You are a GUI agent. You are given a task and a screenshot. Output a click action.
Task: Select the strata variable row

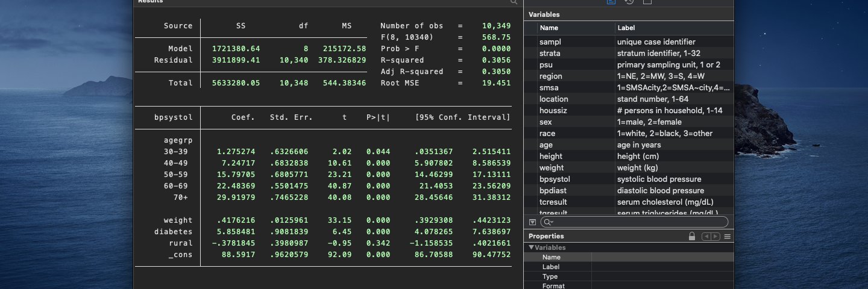pyautogui.click(x=629, y=54)
